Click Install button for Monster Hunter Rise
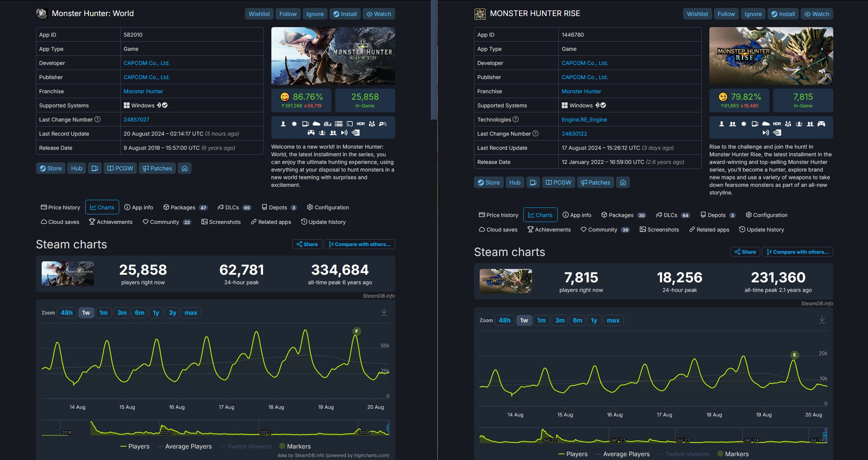Viewport: 868px width, 460px height. pyautogui.click(x=783, y=14)
